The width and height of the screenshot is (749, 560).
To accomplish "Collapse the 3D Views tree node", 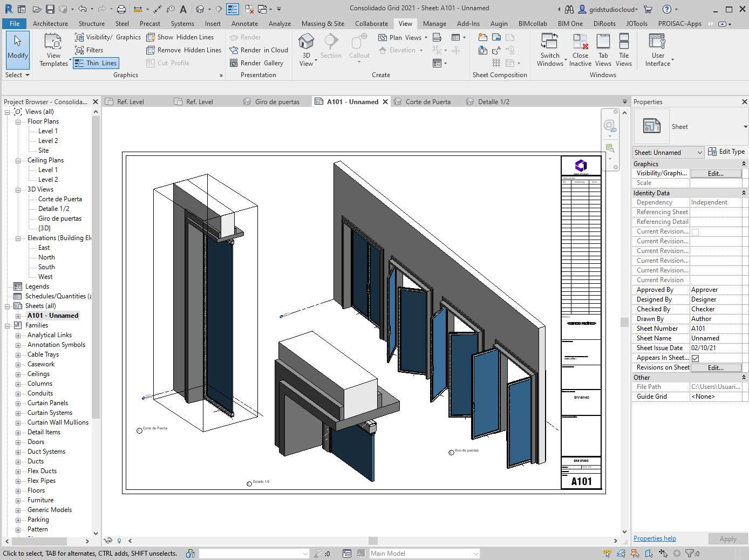I will pos(18,190).
